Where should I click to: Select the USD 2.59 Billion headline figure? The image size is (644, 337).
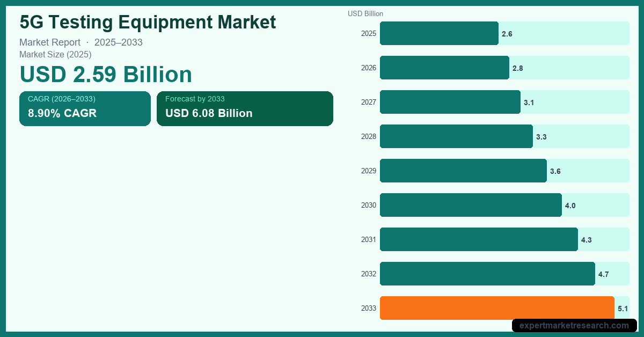tap(106, 75)
